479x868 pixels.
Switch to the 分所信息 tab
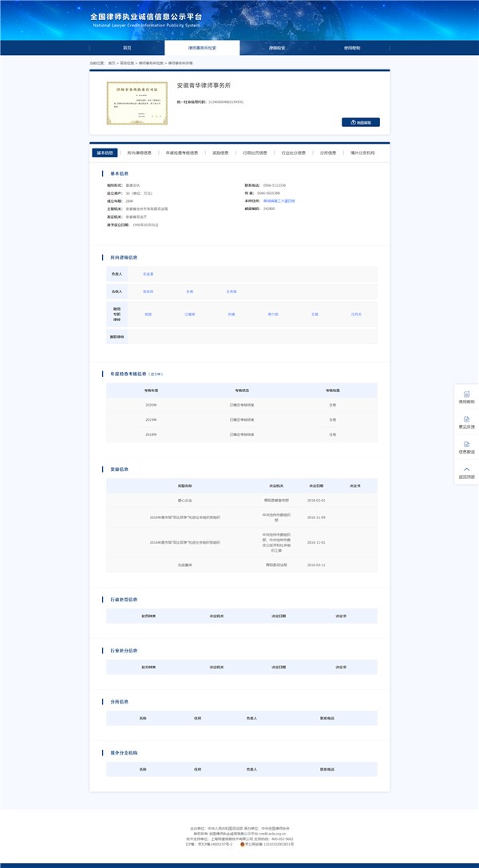point(328,153)
